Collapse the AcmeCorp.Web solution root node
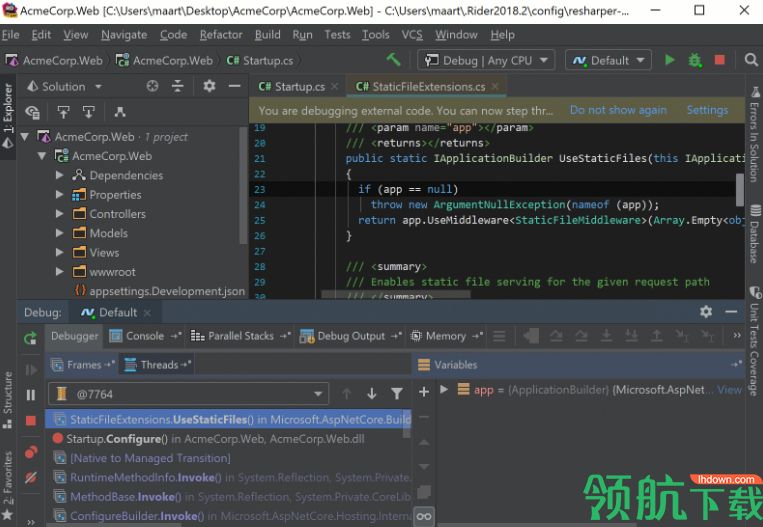This screenshot has width=763, height=527. click(x=24, y=137)
